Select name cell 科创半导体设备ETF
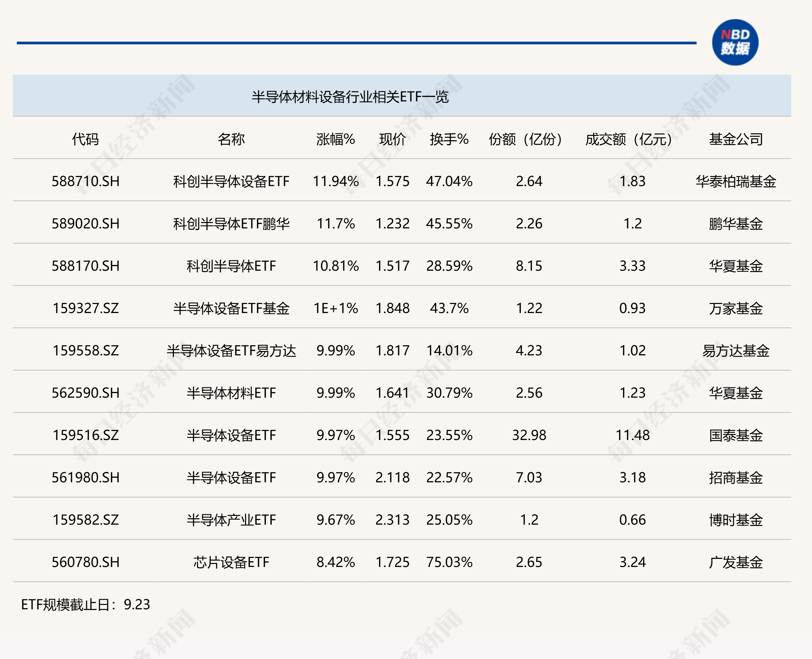Image resolution: width=812 pixels, height=659 pixels. tap(231, 181)
